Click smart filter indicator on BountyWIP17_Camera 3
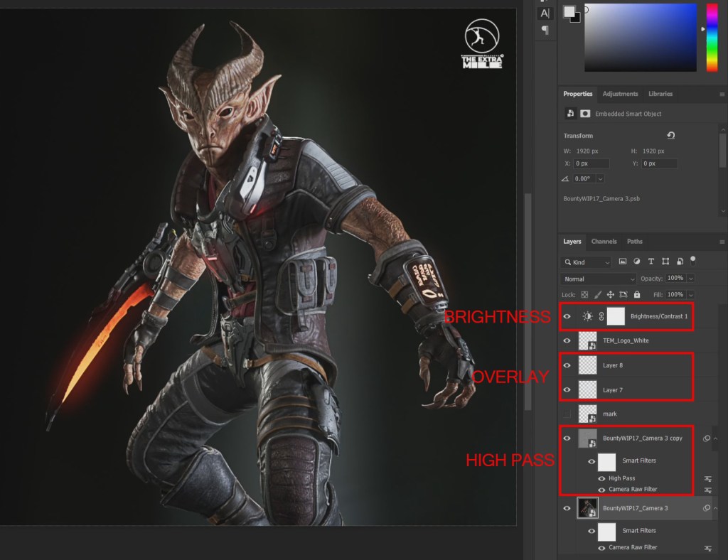 [x=706, y=508]
